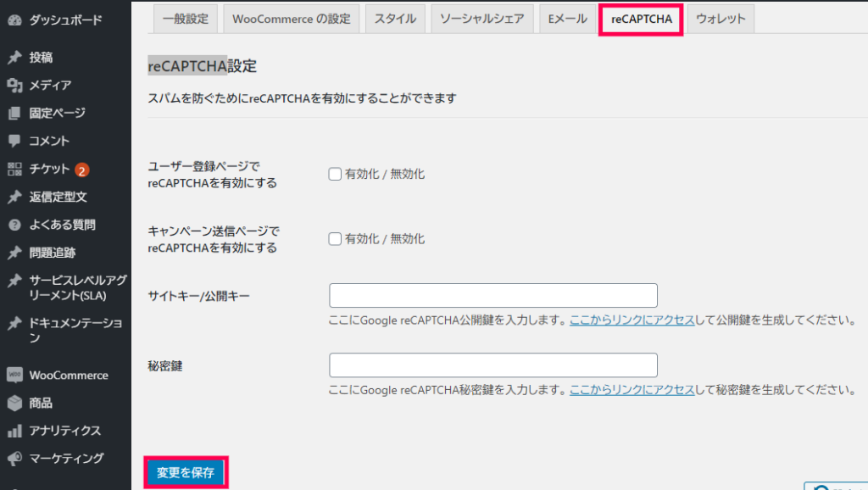Click the Dashboard gauge icon in sidebar
Image resolution: width=868 pixels, height=490 pixels.
coord(15,20)
